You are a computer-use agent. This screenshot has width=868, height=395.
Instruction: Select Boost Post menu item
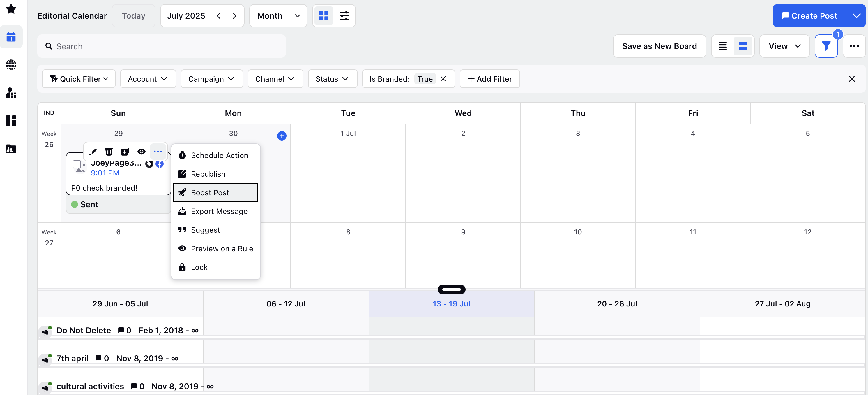point(215,193)
